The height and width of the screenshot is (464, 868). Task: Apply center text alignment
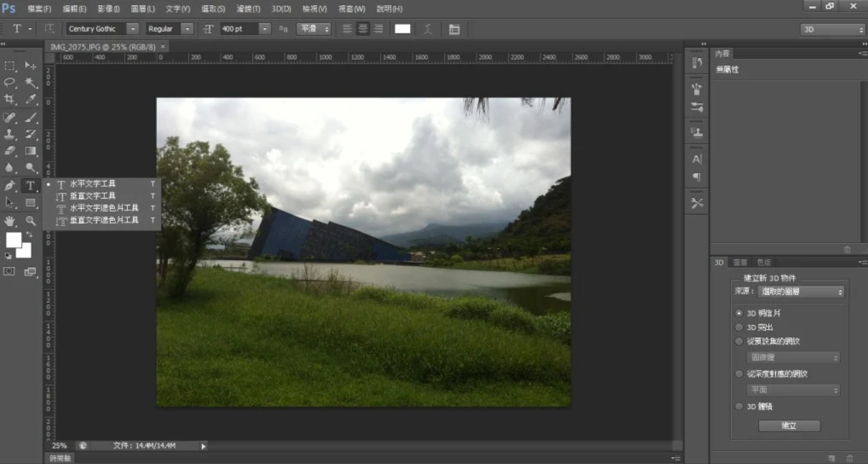coord(362,29)
